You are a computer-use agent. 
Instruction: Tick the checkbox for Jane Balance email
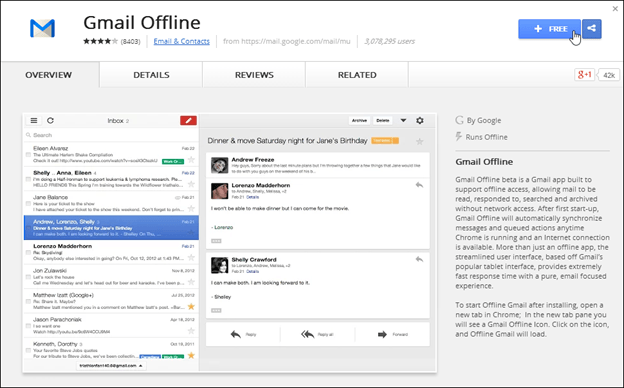[28, 203]
